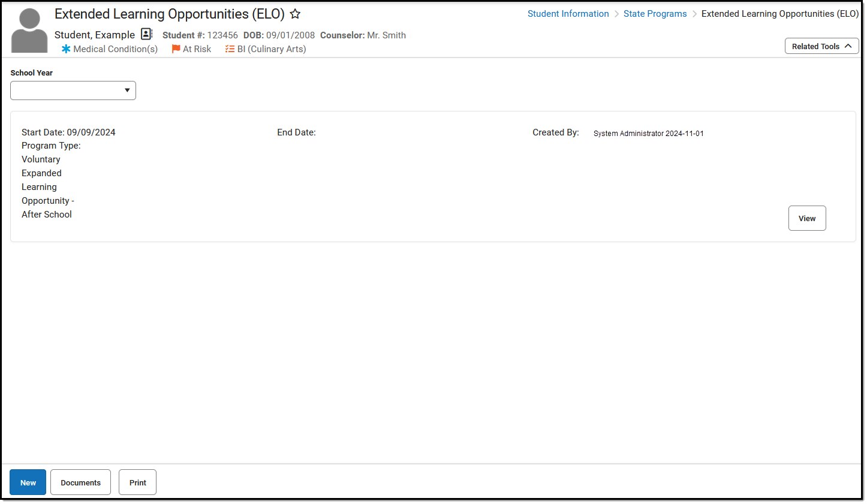Click Student # 123456 text
Screen dimensions: 867x504
pos(200,35)
